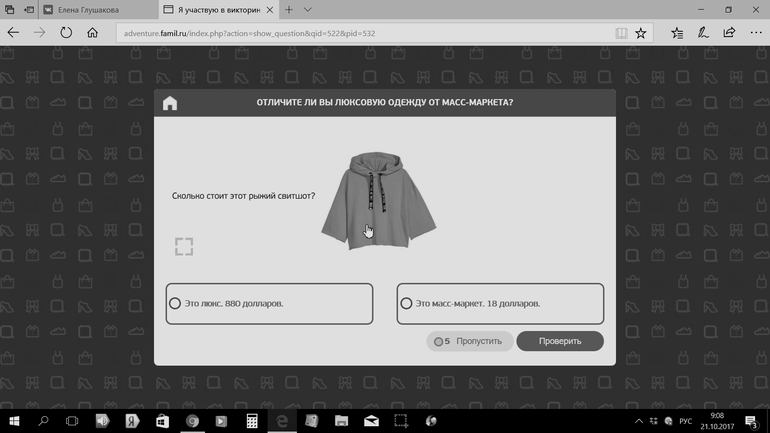
Task: Switch to the 'Елена Глушакова' tab
Action: coord(95,10)
